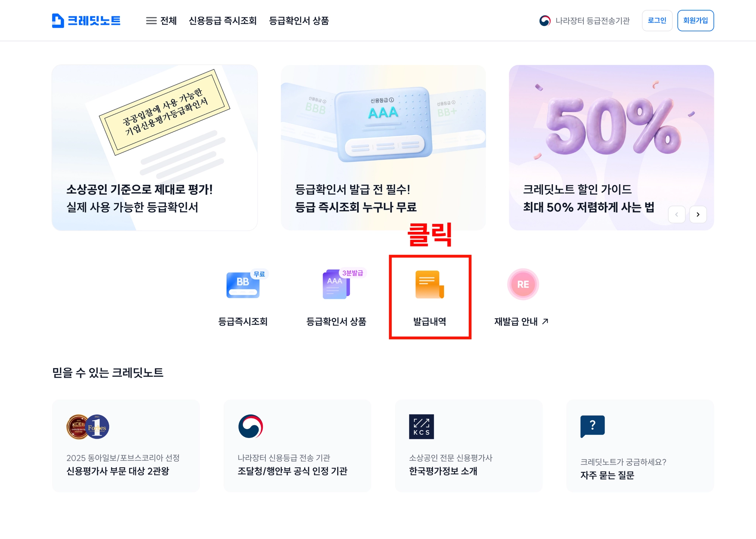Click the 회원가입 button
The image size is (756, 539).
pyautogui.click(x=695, y=21)
